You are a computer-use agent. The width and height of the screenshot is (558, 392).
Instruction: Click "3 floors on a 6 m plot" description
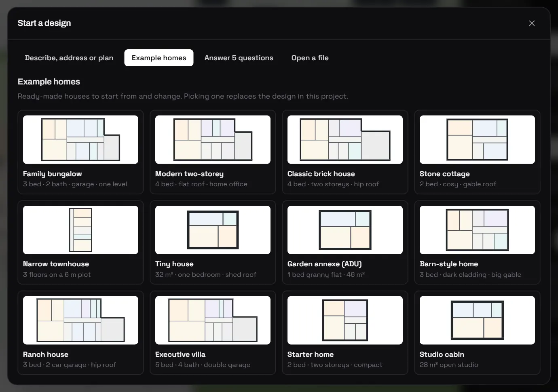point(57,275)
